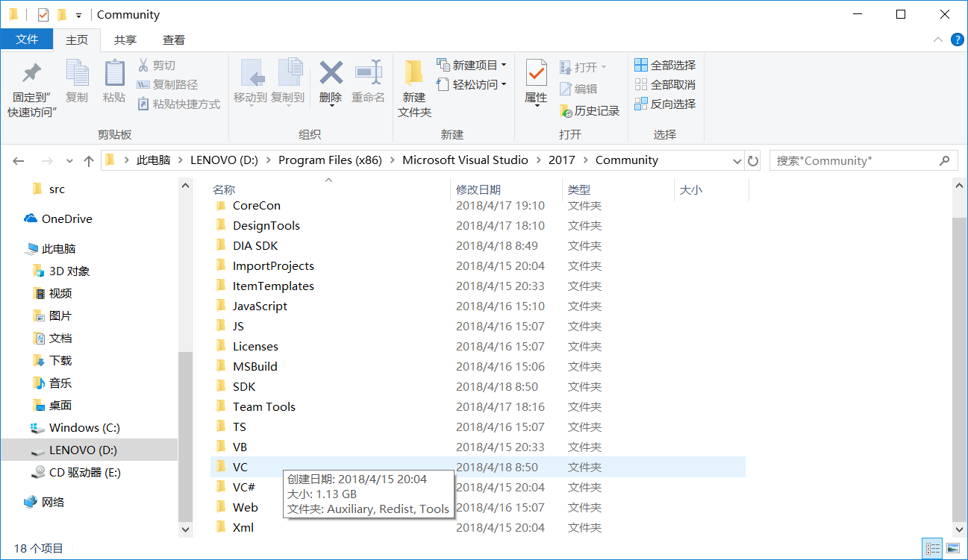The height and width of the screenshot is (560, 968).
Task: Click the Pin to Quick Access icon
Action: point(32,73)
